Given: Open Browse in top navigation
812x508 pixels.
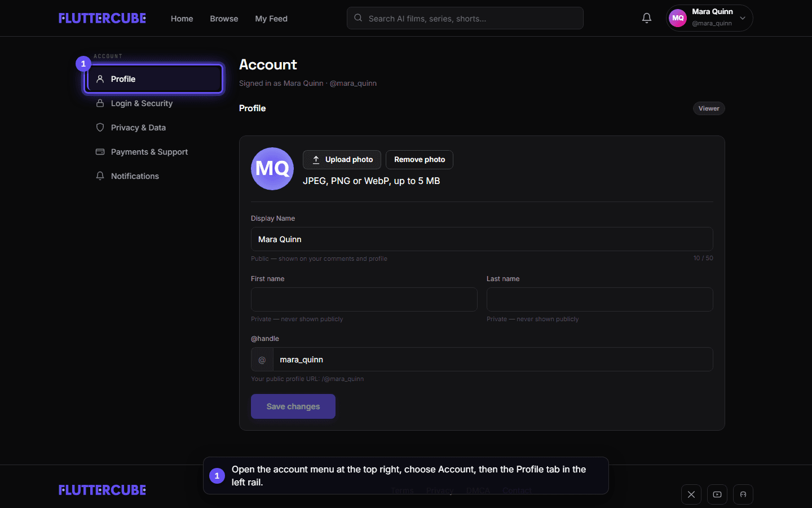Looking at the screenshot, I should coord(224,19).
